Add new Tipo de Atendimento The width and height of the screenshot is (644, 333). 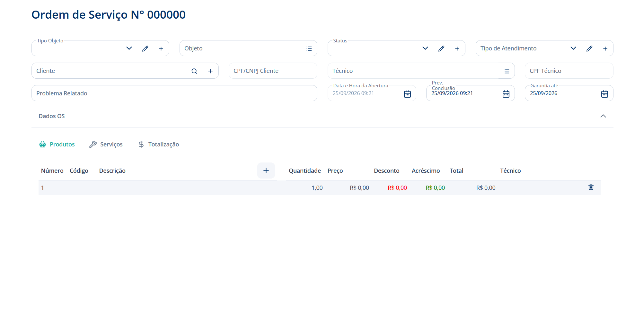point(605,48)
